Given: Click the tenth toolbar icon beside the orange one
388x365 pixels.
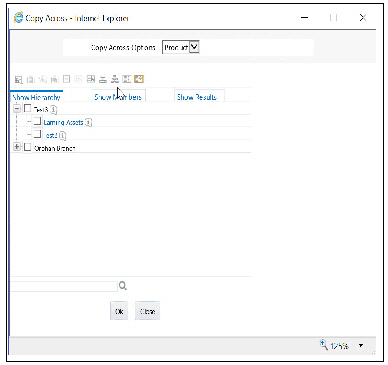Looking at the screenshot, I should tap(127, 79).
